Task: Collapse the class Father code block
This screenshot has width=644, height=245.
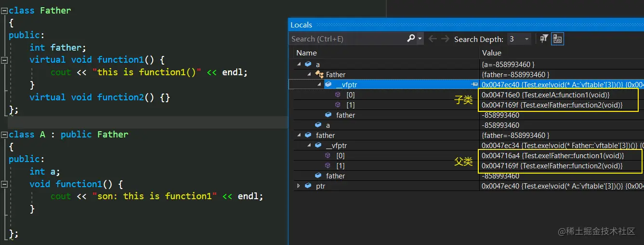Action: coord(4,10)
